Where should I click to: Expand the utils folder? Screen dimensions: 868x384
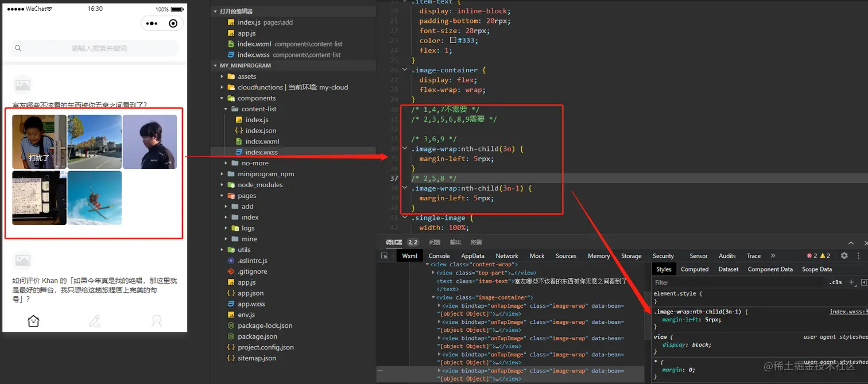(223, 250)
